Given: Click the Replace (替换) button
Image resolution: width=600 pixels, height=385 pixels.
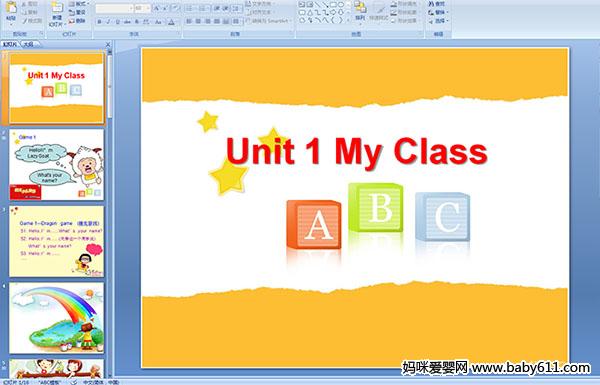Looking at the screenshot, I should click(x=439, y=12).
